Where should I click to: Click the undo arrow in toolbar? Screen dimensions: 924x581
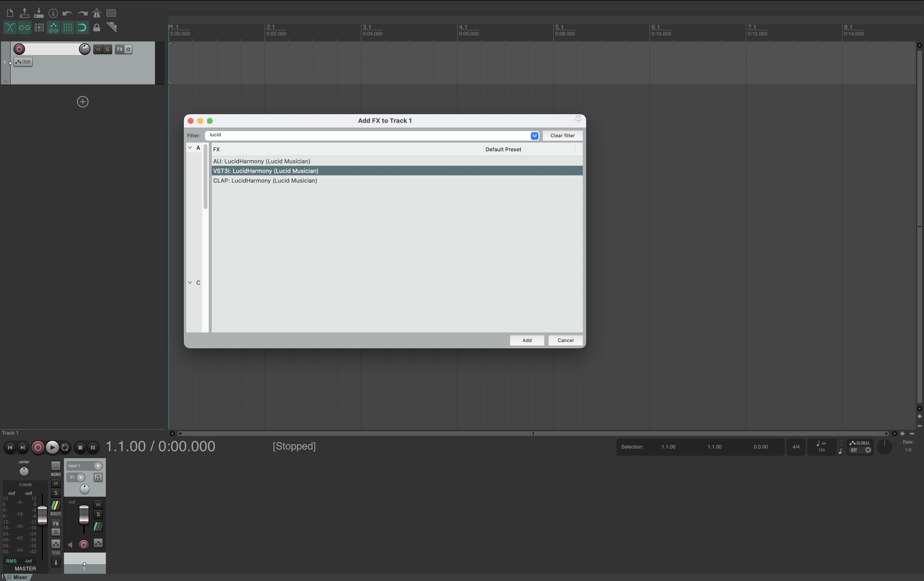pyautogui.click(x=68, y=13)
